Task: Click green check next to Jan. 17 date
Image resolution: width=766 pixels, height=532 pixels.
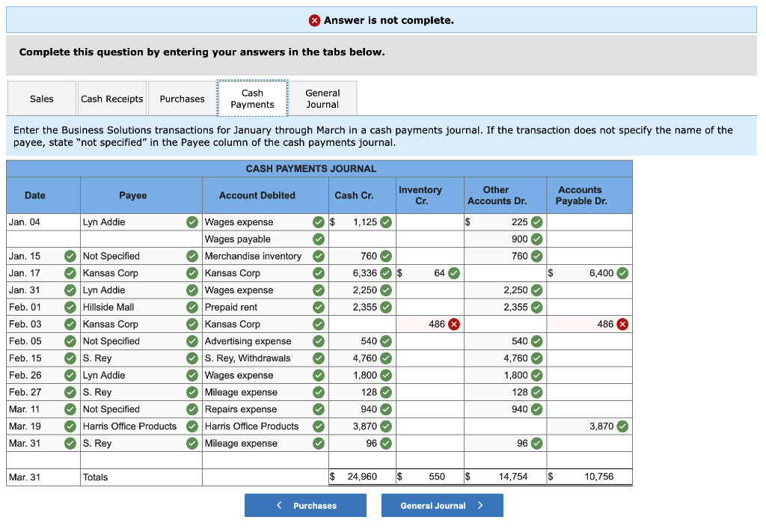Action: [x=70, y=273]
